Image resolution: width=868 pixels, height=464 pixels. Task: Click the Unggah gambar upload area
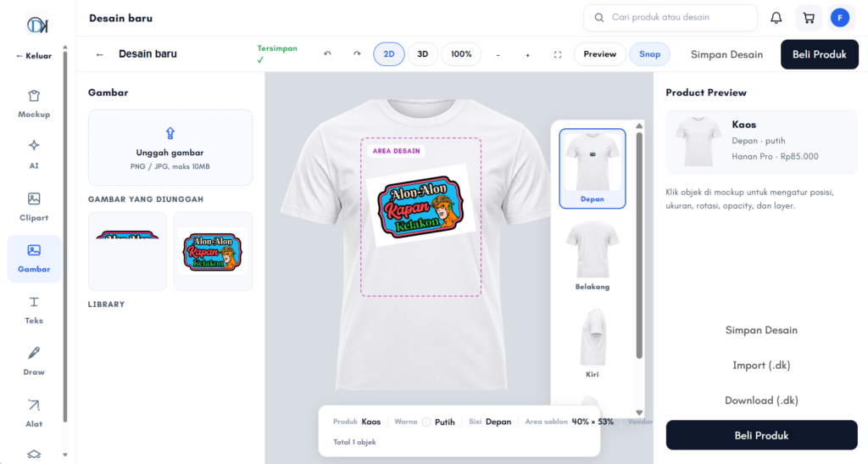pyautogui.click(x=170, y=148)
